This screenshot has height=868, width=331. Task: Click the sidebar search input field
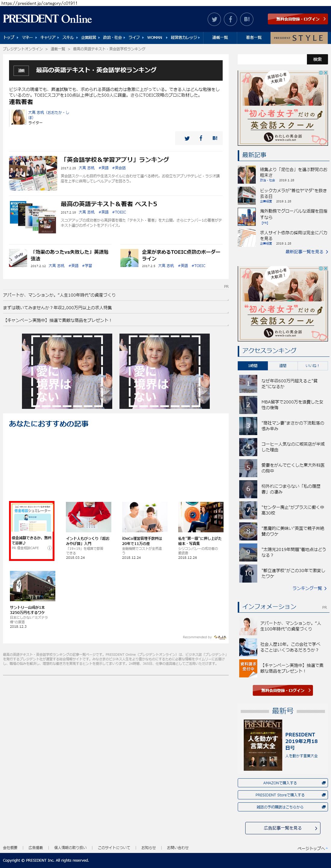272,59
